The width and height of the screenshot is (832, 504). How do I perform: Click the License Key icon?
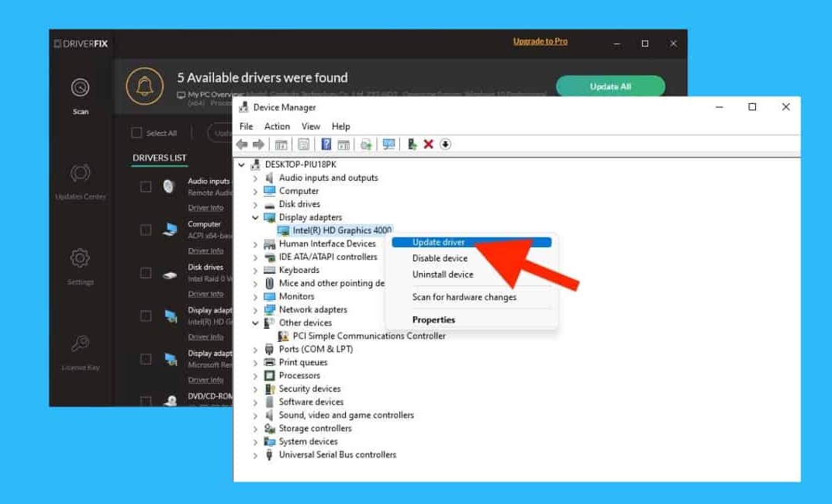pos(80,343)
